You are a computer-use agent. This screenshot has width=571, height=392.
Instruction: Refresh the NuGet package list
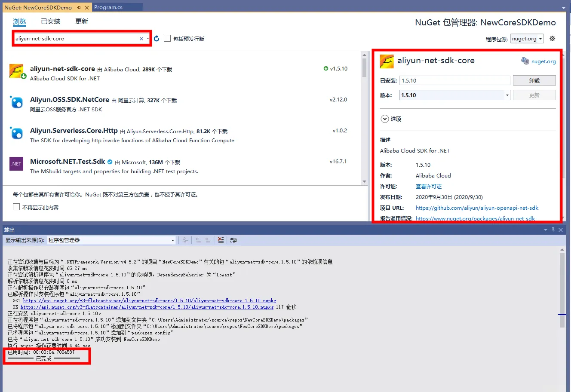pos(157,39)
